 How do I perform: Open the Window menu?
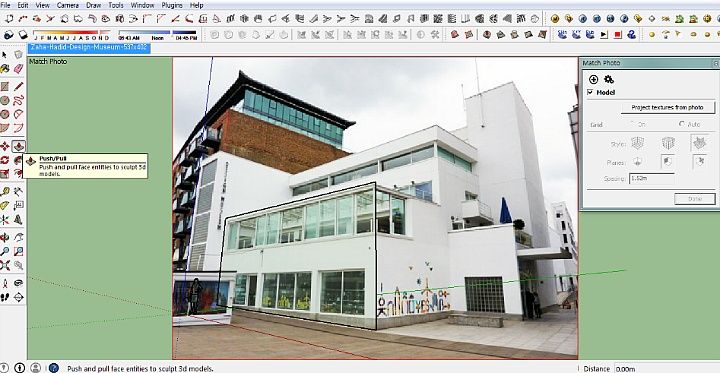[x=142, y=5]
